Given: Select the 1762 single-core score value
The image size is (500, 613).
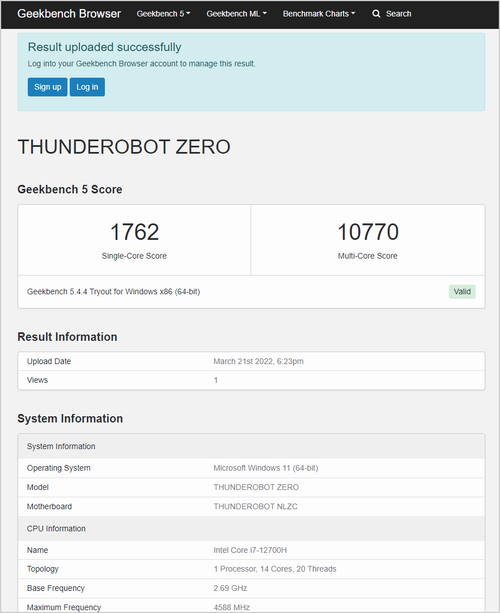Looking at the screenshot, I should coord(134,232).
